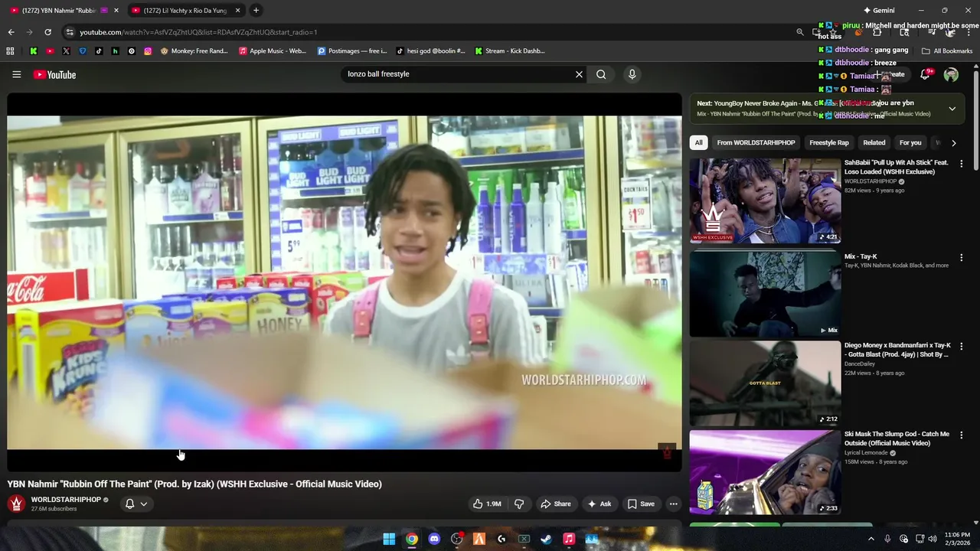Click the Diego Money x Bandmanfarri video title
This screenshot has width=980, height=551.
pos(897,350)
